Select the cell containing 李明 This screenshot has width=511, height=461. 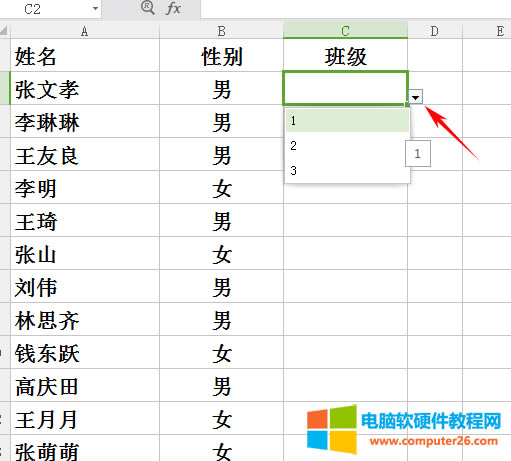[x=85, y=188]
